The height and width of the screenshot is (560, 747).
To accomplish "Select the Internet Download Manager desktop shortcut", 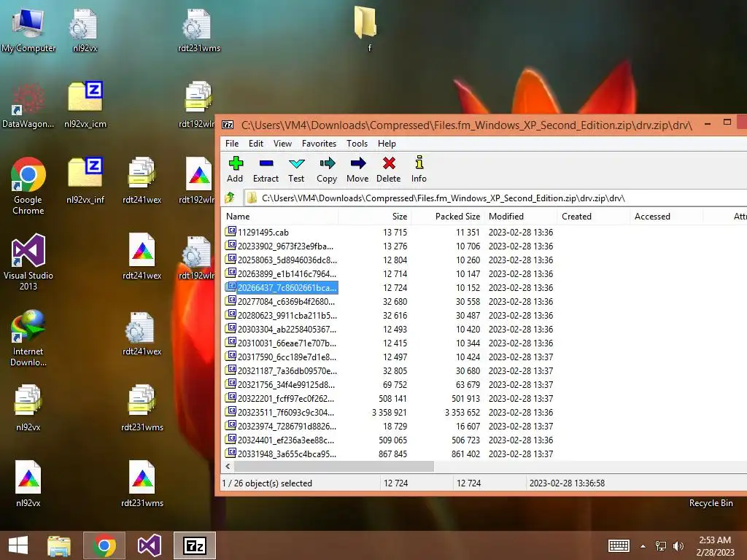I will 28,338.
